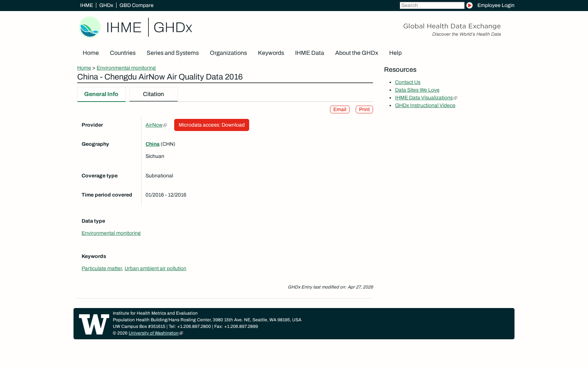Open GBD Compare in top bar
Screen dimensions: 588x368
(x=136, y=6)
